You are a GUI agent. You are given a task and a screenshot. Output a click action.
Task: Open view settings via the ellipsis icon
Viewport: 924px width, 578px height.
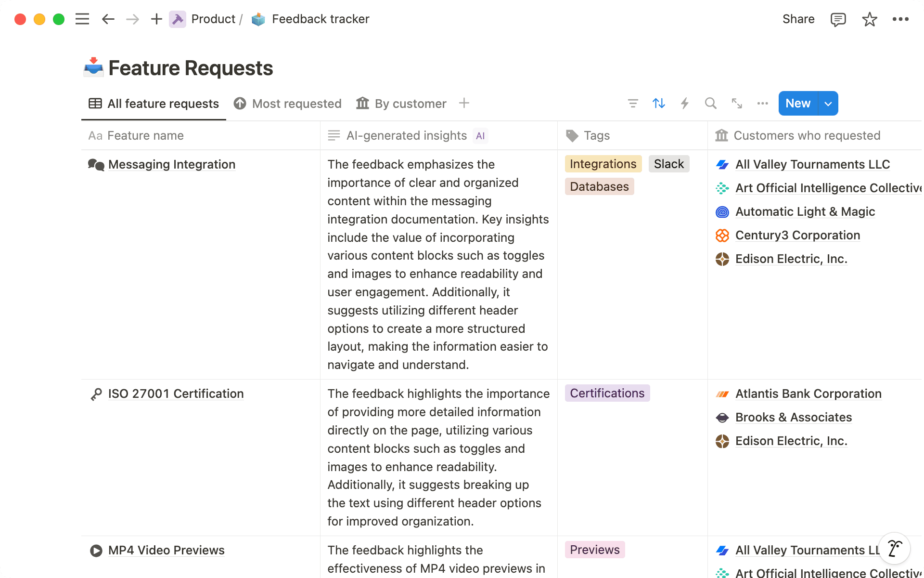(x=762, y=103)
